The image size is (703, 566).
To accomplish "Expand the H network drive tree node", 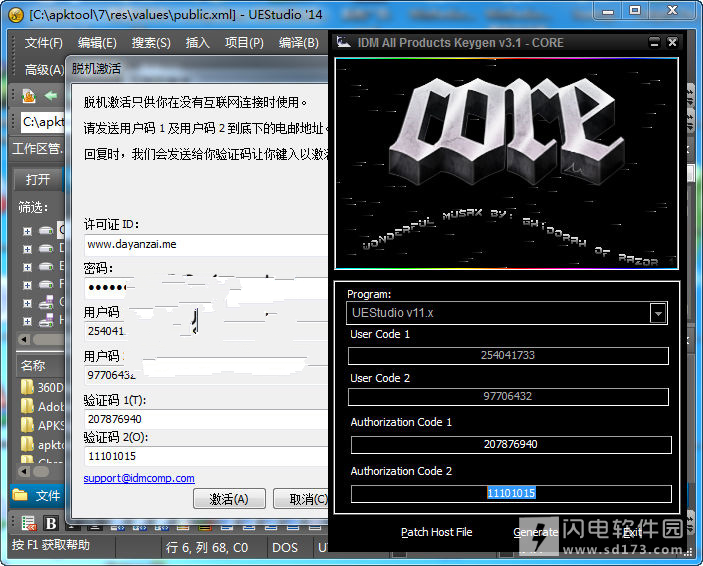I will coord(27,321).
